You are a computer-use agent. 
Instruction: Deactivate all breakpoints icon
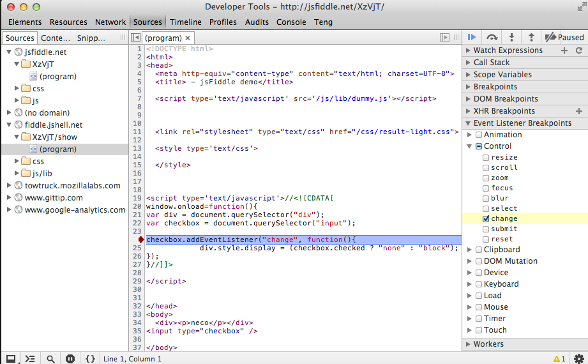(550, 37)
